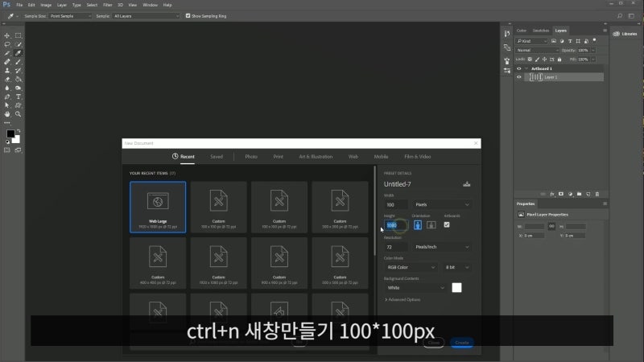Viewport: 644px width, 362px height.
Task: Select the Lasso tool
Action: 7,44
